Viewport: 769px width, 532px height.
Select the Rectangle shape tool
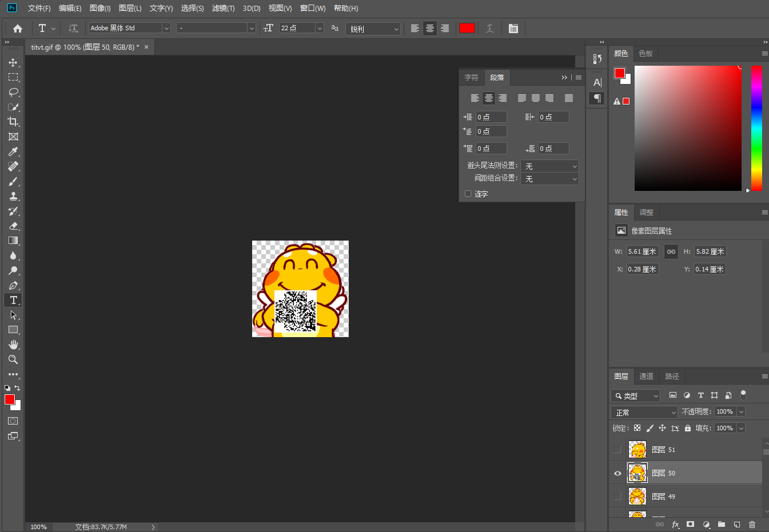click(13, 330)
